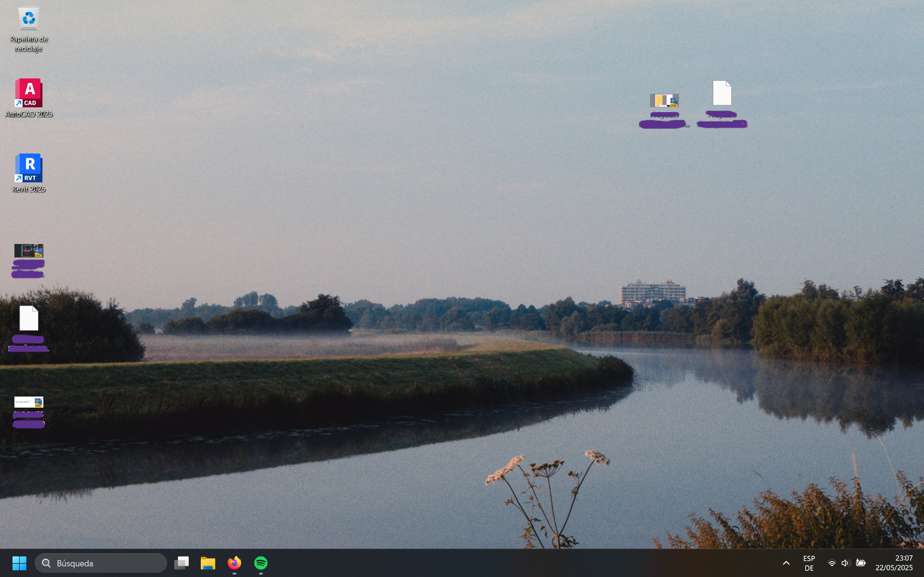The height and width of the screenshot is (577, 924).
Task: Select the AutoCAD 2025 desktop shortcut
Action: pyautogui.click(x=29, y=98)
